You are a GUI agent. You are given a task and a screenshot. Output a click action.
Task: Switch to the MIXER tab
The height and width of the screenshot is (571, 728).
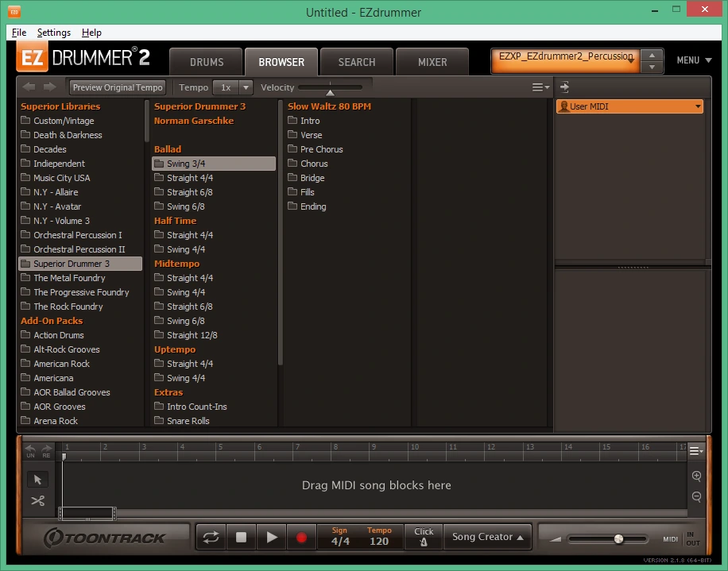[x=432, y=62]
